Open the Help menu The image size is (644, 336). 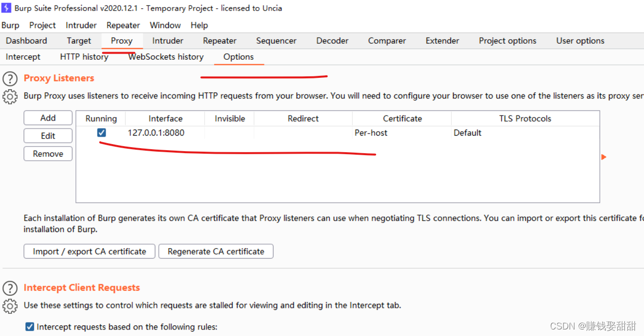199,25
